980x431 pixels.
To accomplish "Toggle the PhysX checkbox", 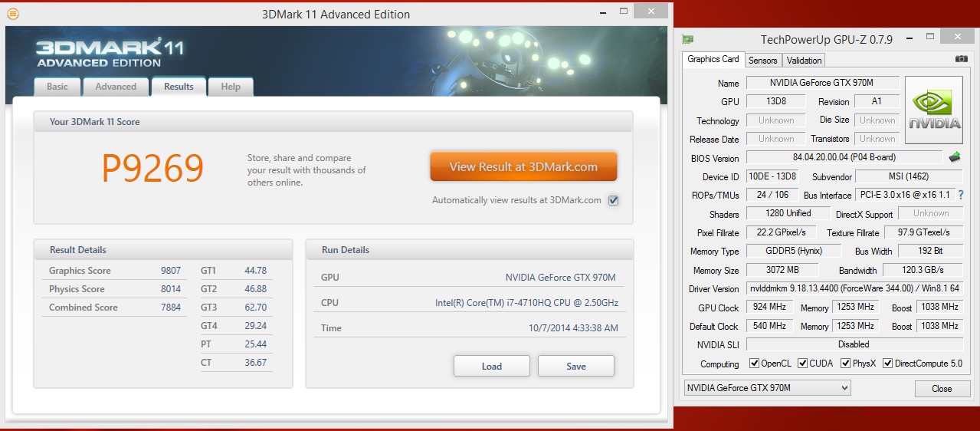I will 846,364.
